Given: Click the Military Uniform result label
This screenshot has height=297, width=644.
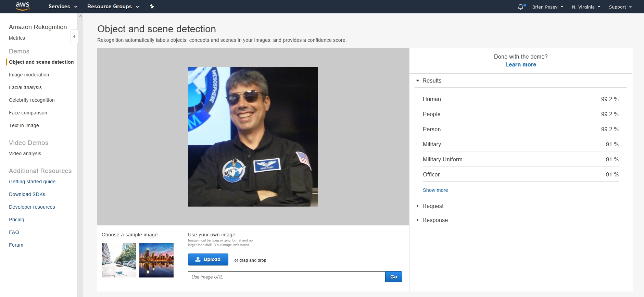Looking at the screenshot, I should pyautogui.click(x=442, y=159).
